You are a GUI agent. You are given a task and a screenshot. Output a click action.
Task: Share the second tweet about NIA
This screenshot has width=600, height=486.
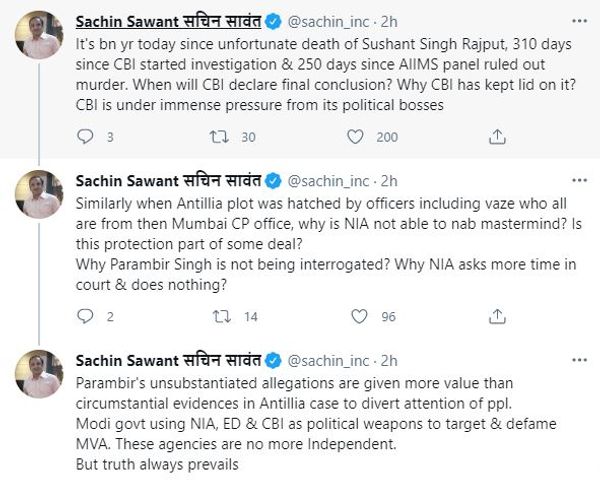497,316
